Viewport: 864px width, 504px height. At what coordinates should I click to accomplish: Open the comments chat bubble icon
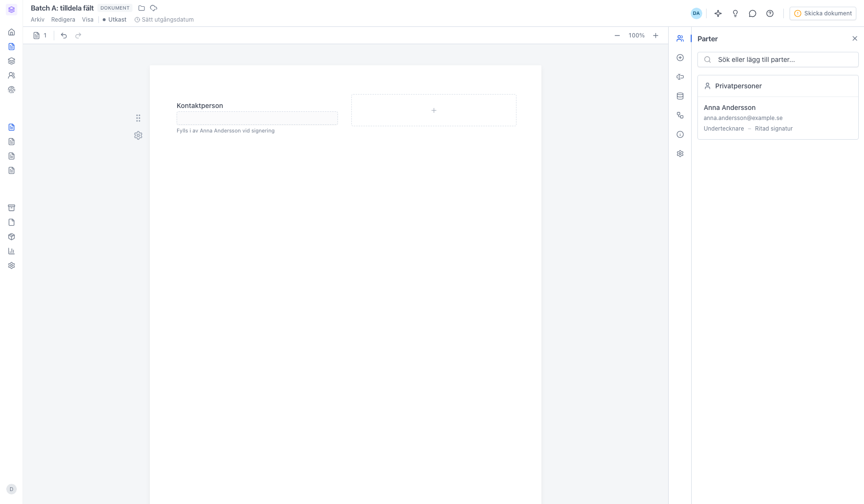753,13
